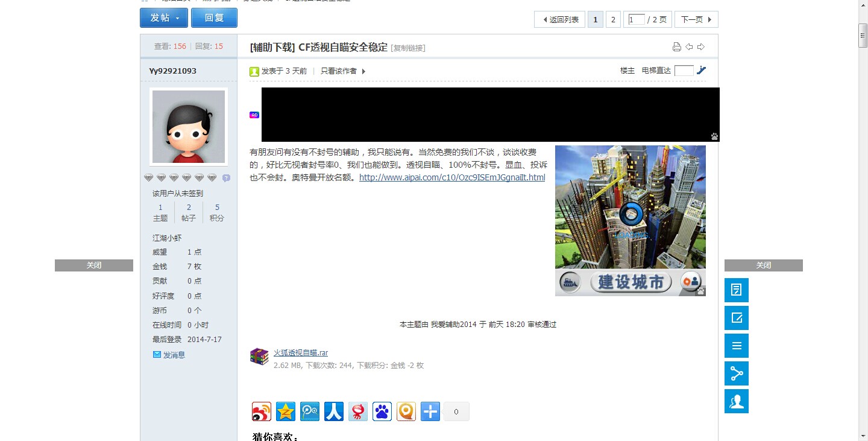Click the 建设城市 game ad image
This screenshot has height=441, width=868.
click(x=631, y=221)
